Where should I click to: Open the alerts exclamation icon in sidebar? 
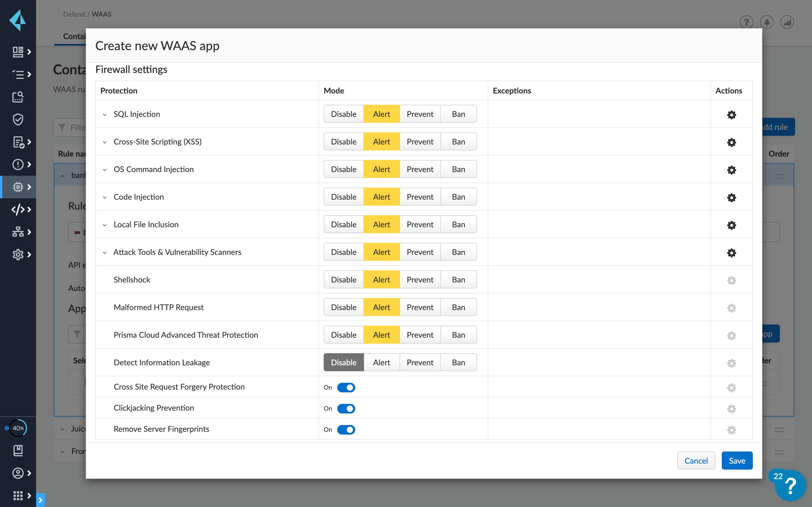pyautogui.click(x=18, y=164)
